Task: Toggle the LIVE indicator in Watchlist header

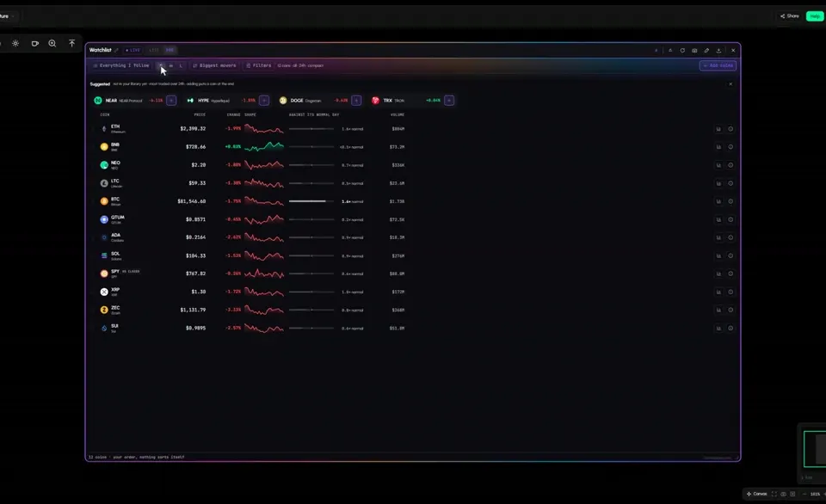Action: (x=133, y=50)
